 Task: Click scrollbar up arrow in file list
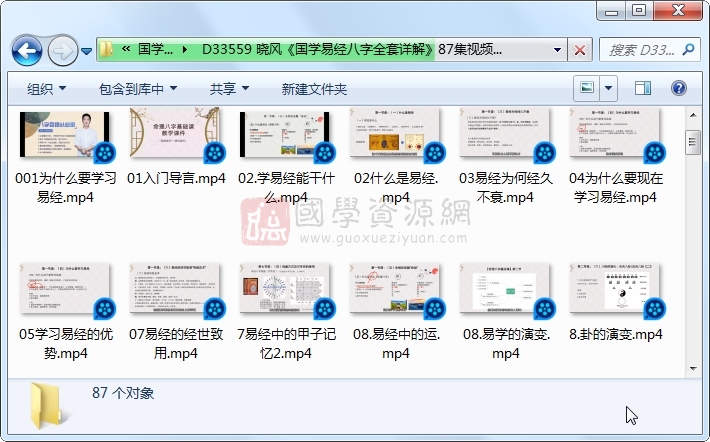[693, 115]
